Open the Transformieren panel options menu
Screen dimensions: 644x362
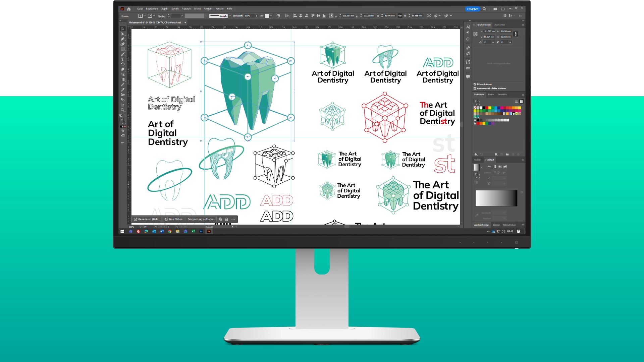[523, 25]
